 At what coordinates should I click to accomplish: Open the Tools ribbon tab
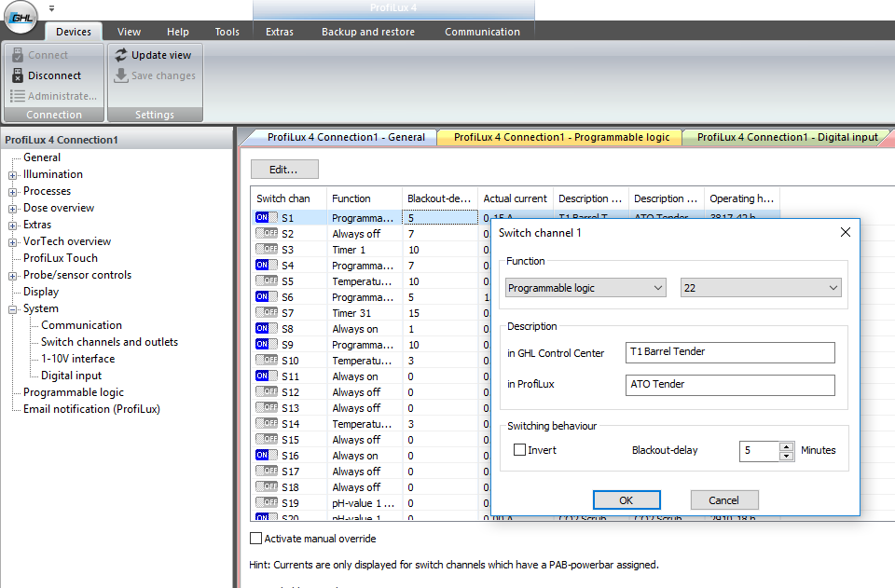click(227, 32)
